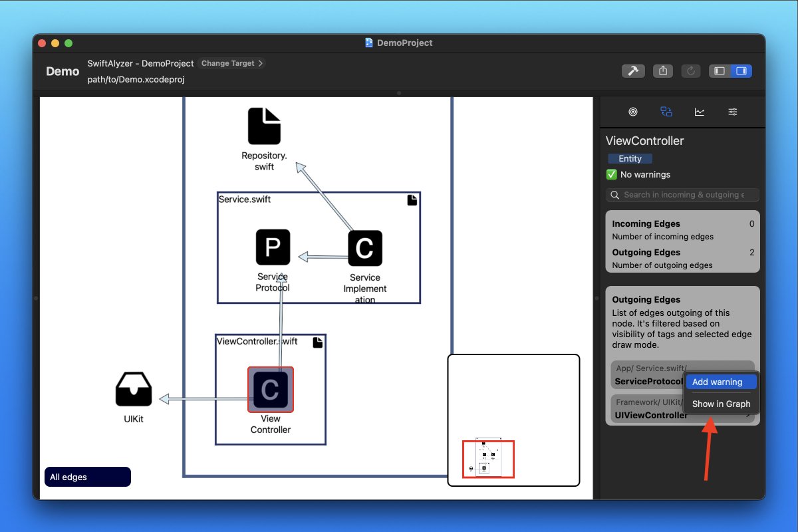
Task: Click the ViewController.swift group label
Action: (257, 341)
